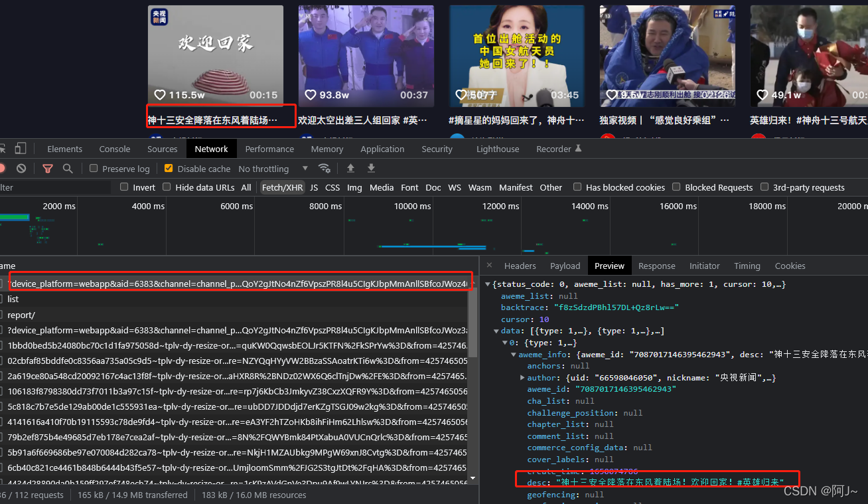Open the Console tab

click(115, 149)
